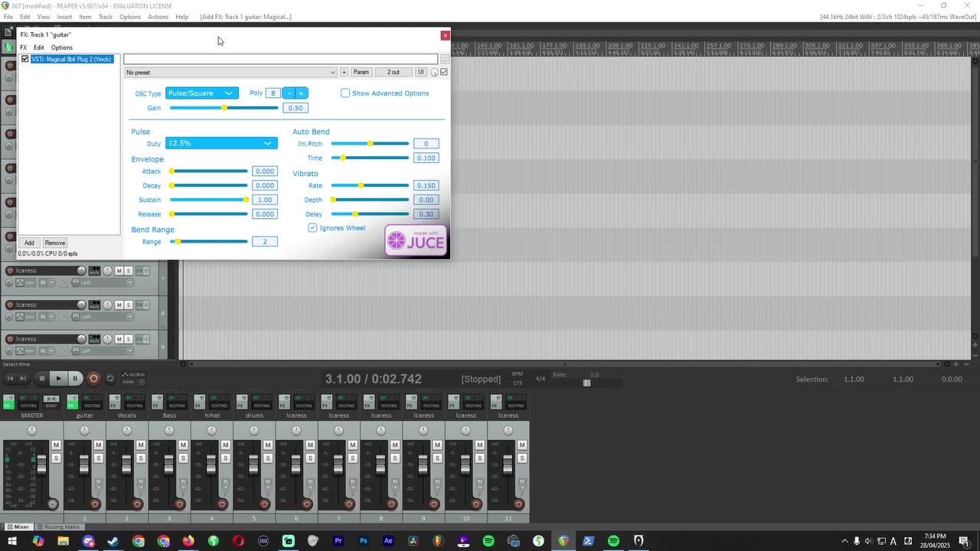This screenshot has height=551, width=980.
Task: Record-arm the Vocals mixer channel
Action: click(x=138, y=504)
